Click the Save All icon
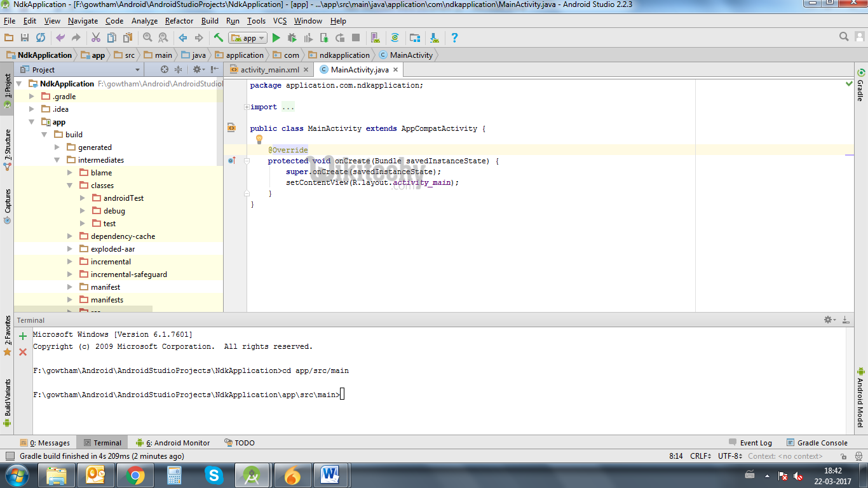This screenshot has width=868, height=488. click(25, 38)
